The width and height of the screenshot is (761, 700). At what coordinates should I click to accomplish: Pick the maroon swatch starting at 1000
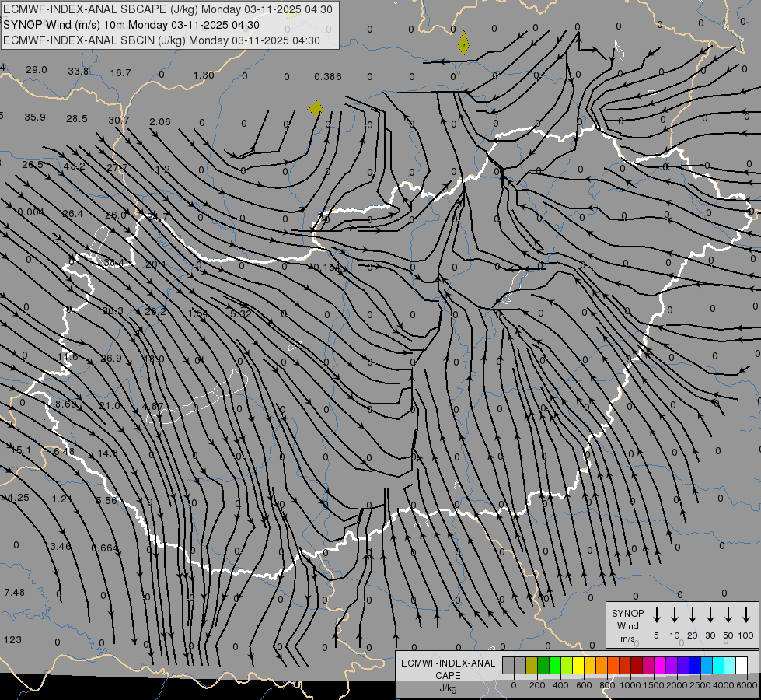[x=637, y=665]
